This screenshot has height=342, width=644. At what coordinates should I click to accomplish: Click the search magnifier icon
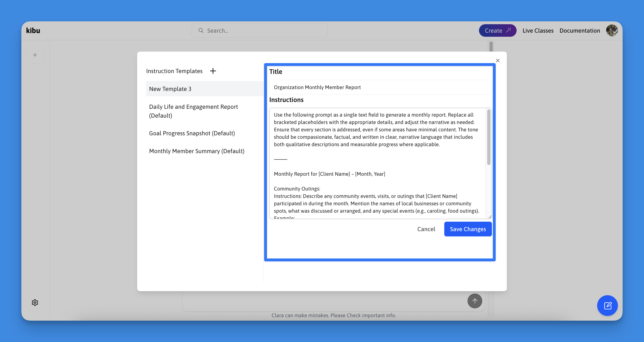click(201, 30)
